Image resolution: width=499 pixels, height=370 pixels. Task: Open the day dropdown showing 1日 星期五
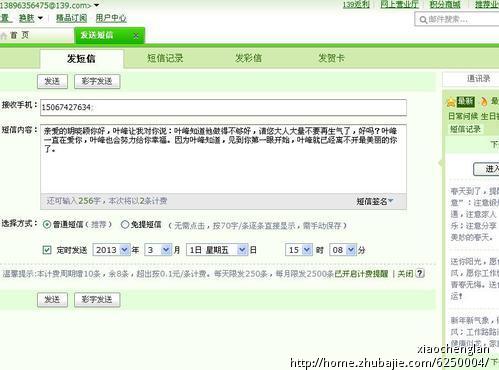(x=242, y=250)
